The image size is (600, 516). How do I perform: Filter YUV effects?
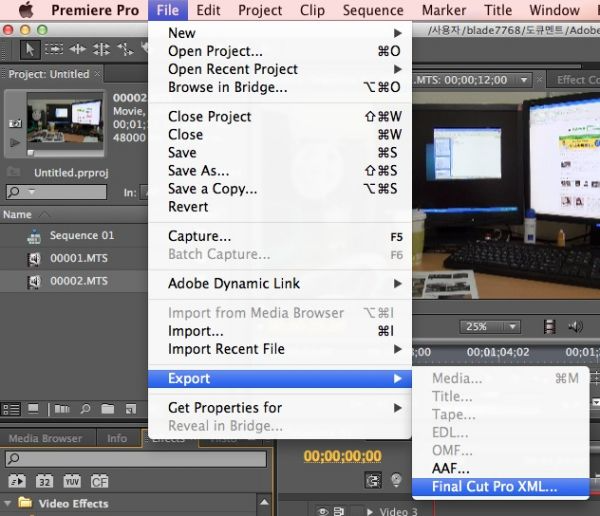point(72,481)
